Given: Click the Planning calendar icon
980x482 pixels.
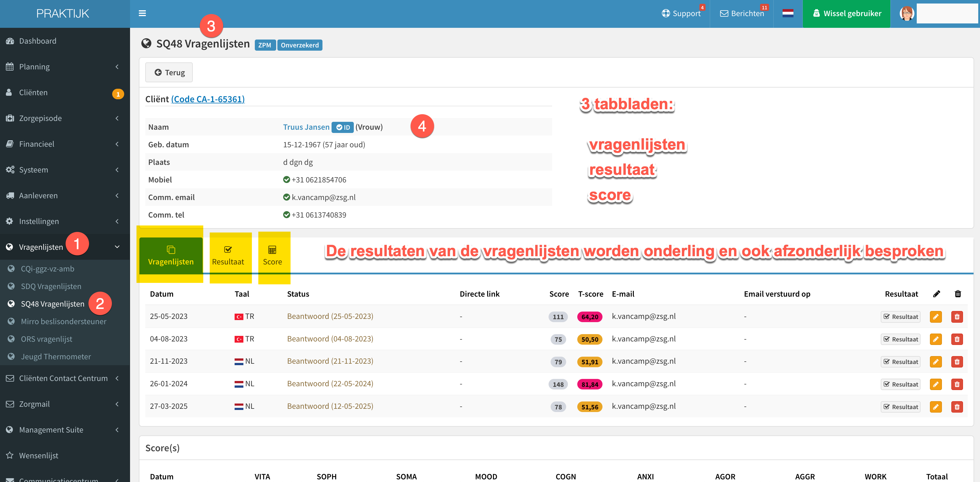Looking at the screenshot, I should [10, 66].
